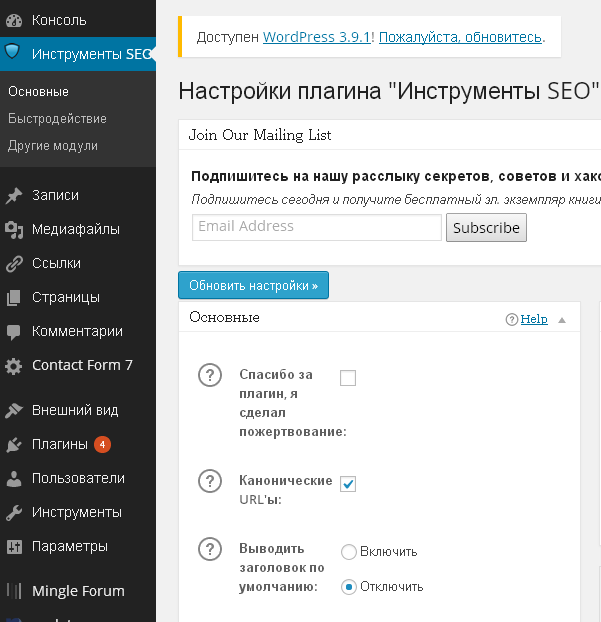
Task: Click the Медиафайлы media icon
Action: [x=14, y=230]
